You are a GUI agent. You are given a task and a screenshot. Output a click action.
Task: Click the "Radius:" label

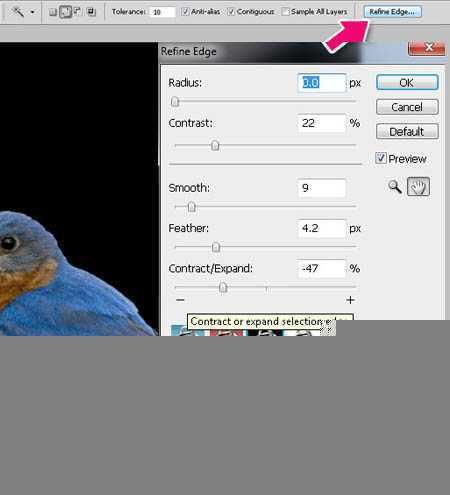tap(185, 83)
